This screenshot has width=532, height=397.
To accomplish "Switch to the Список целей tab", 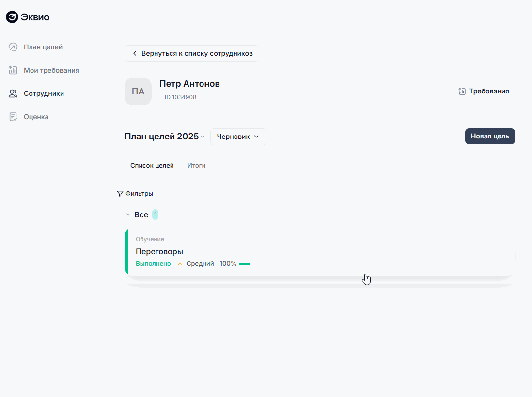I will pos(152,165).
